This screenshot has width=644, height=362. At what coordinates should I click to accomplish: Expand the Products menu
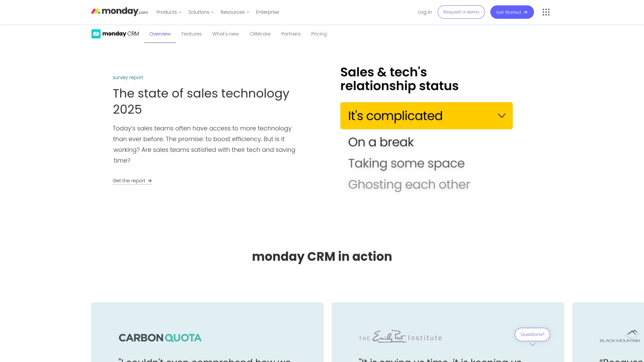pos(169,12)
